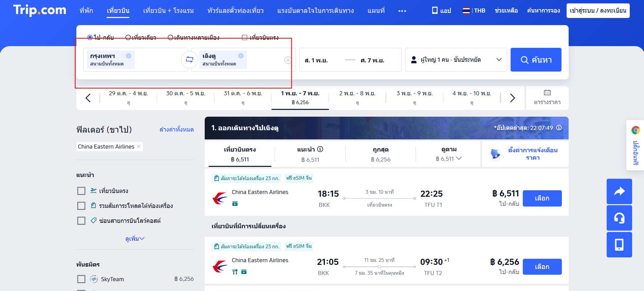This screenshot has width=644, height=291.
Task: Expand more recommended filters
Action: tap(135, 239)
